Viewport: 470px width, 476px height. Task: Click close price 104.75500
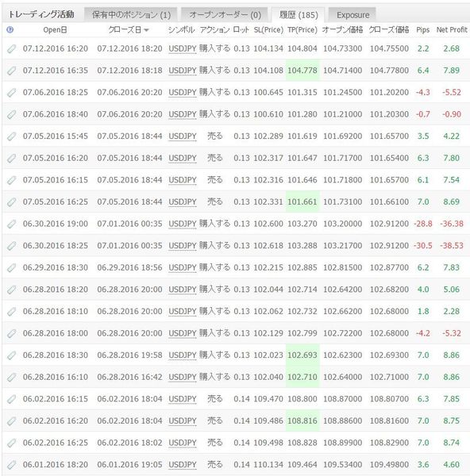(x=389, y=48)
